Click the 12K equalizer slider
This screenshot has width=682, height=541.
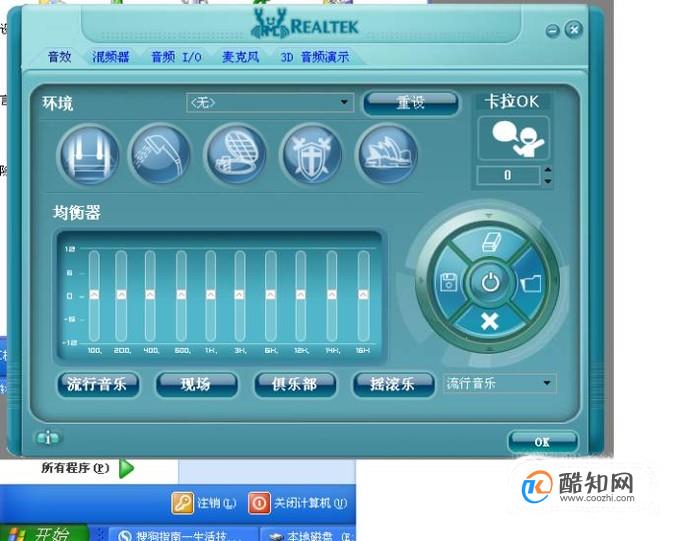click(x=301, y=296)
